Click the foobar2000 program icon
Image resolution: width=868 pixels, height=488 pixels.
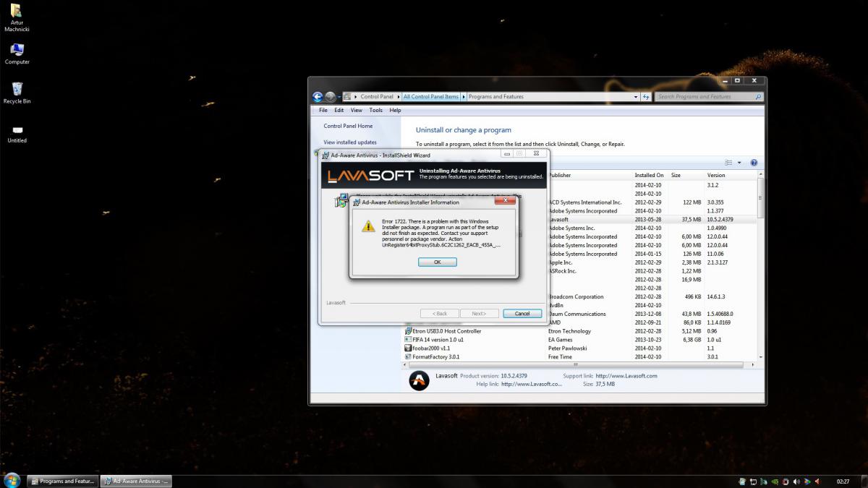click(408, 348)
